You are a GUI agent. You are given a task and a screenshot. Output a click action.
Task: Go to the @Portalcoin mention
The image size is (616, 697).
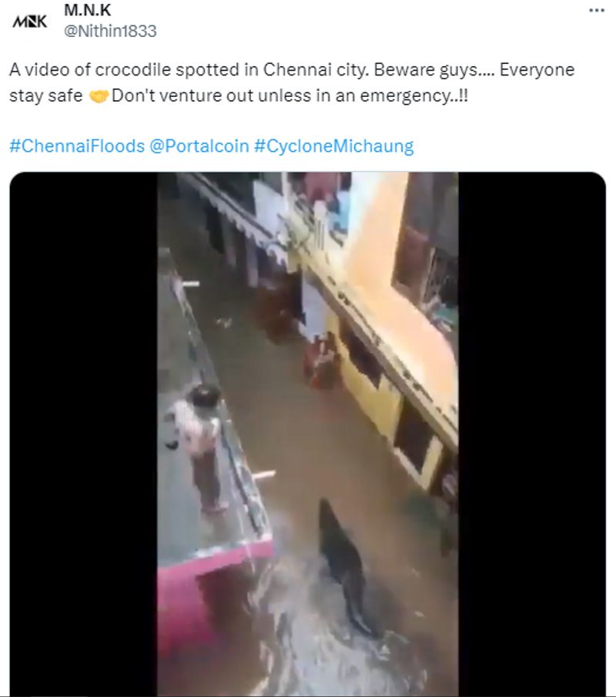point(199,146)
